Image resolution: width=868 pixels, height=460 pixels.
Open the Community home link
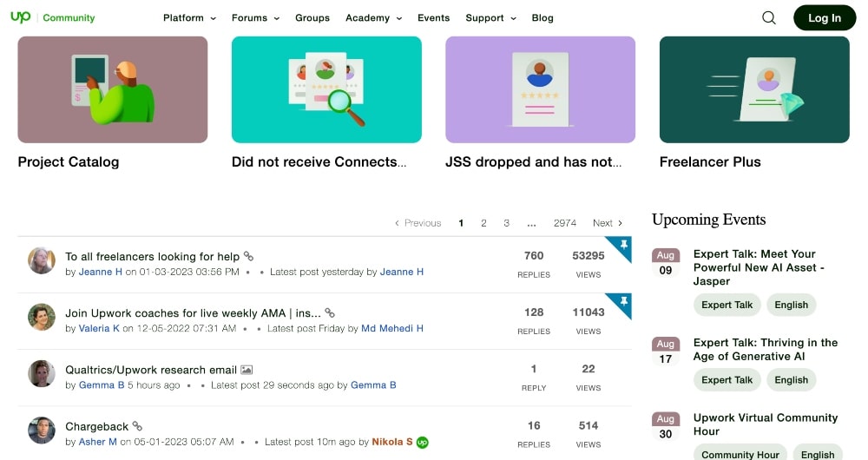click(x=69, y=17)
